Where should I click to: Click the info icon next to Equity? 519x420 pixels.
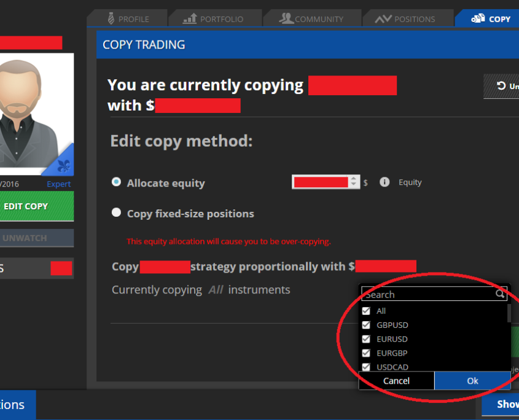coord(384,182)
